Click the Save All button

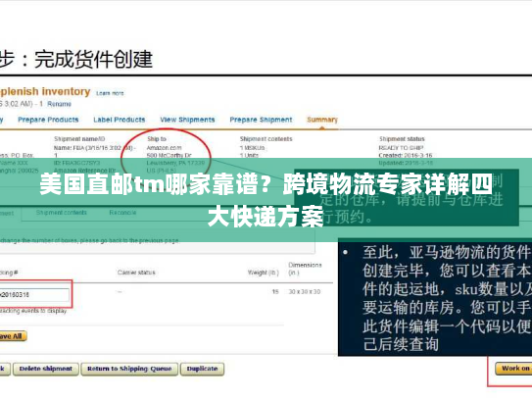tap(13, 336)
